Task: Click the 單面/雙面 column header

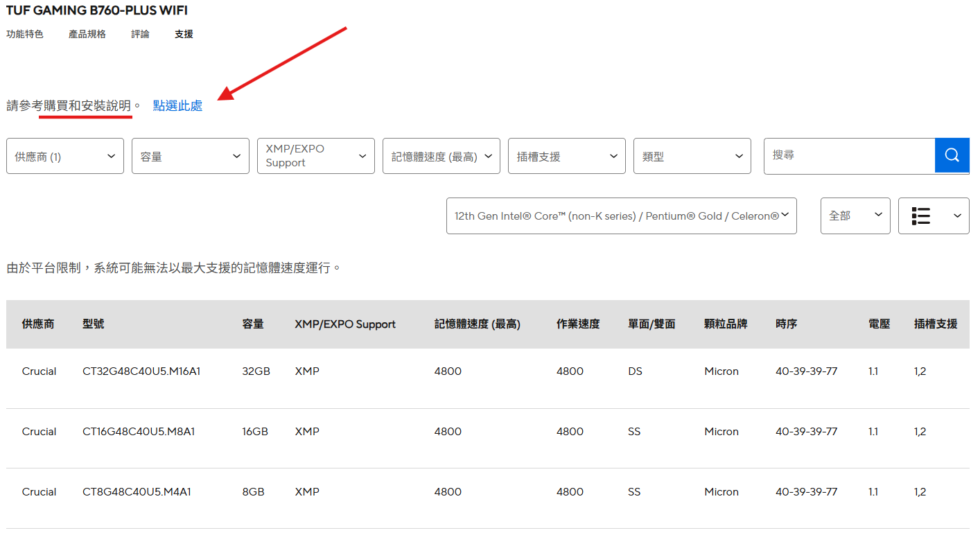Action: tap(651, 324)
